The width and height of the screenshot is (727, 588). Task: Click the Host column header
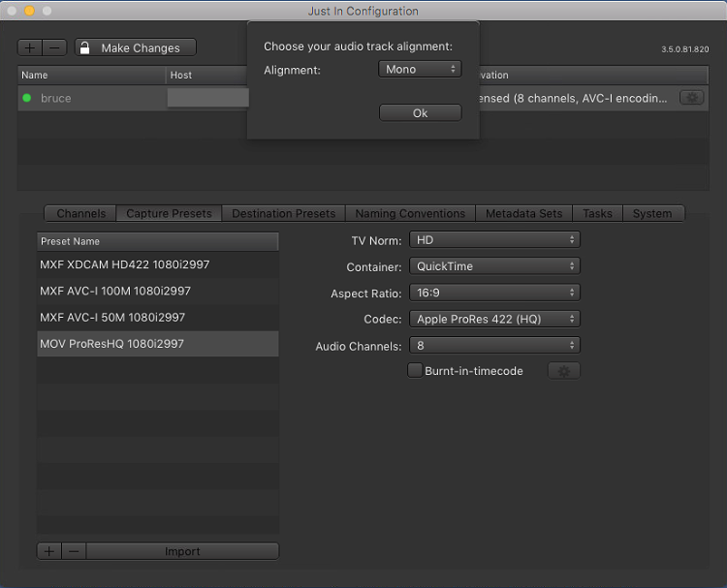click(x=206, y=75)
